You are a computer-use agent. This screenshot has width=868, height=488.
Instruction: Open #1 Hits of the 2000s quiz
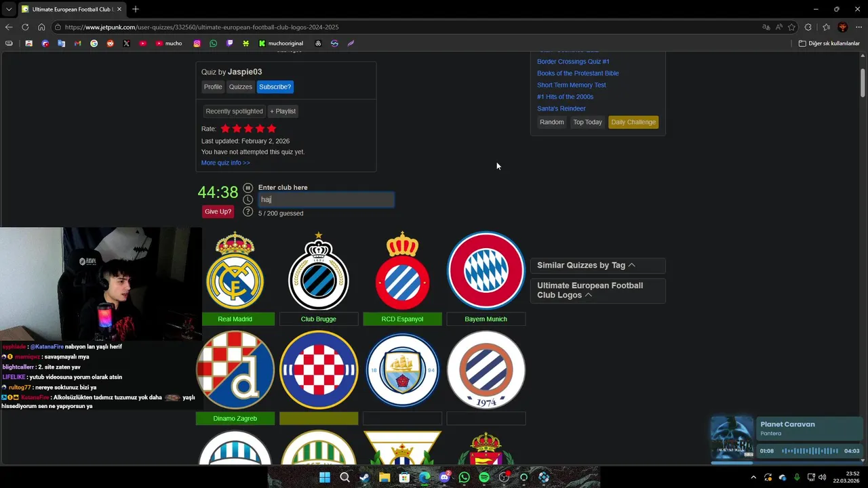[565, 97]
